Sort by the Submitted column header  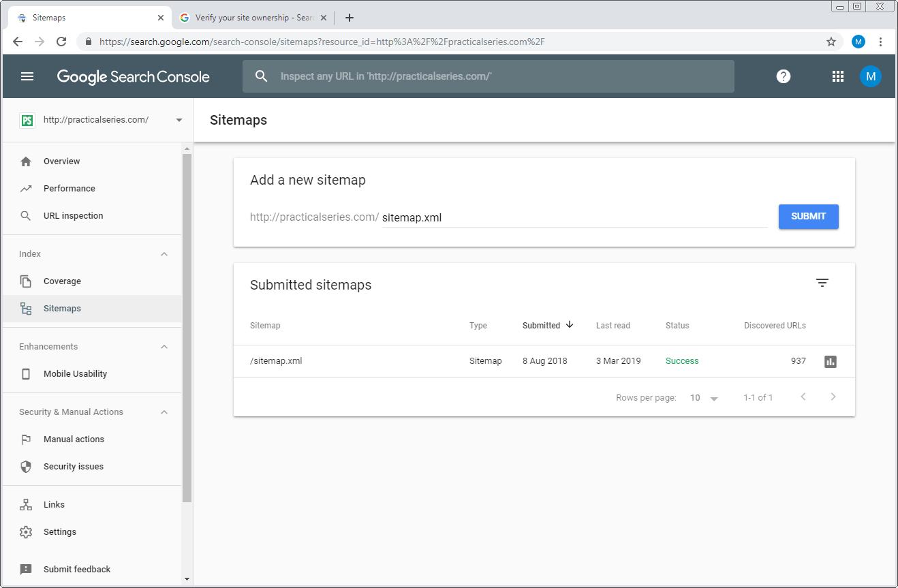point(548,325)
